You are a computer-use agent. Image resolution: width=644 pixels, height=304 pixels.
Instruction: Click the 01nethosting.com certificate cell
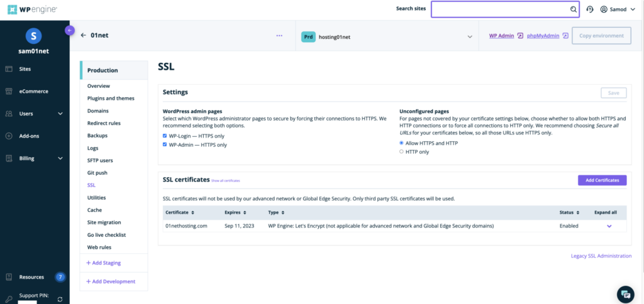(186, 226)
